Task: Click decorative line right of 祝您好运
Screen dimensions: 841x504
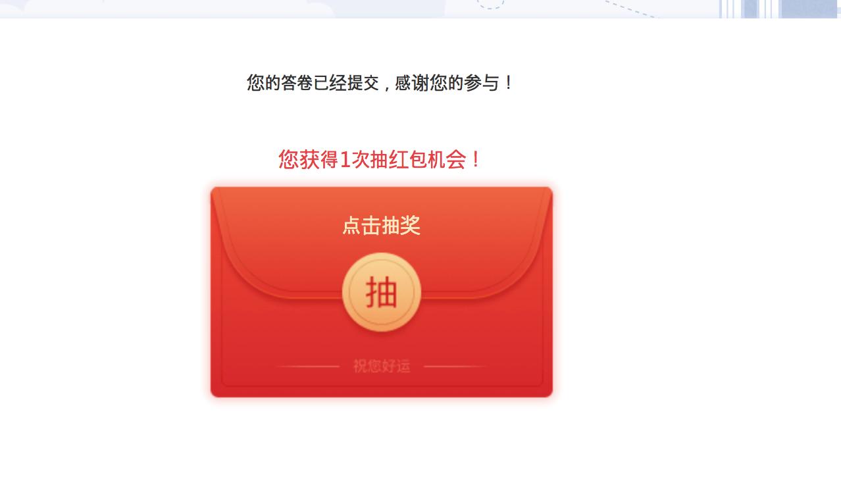Action: tap(455, 366)
